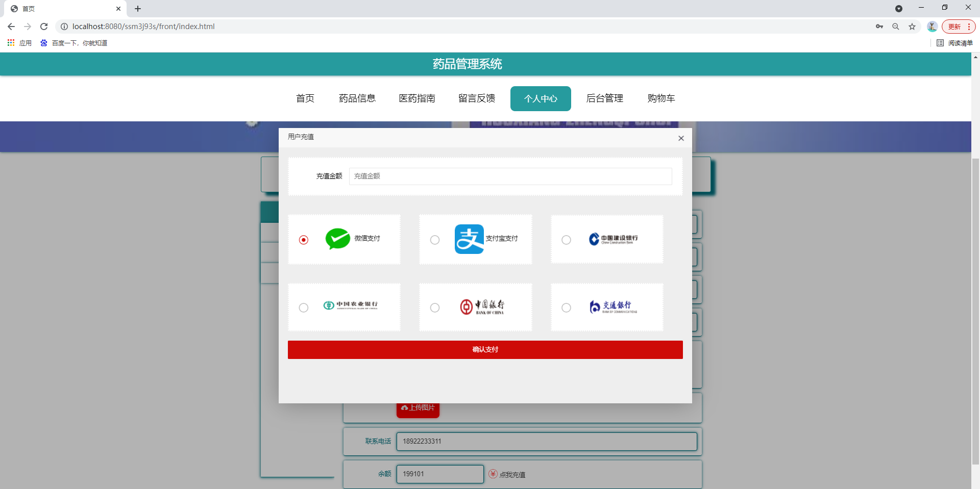Open the tab search dropdown arrow

(x=899, y=9)
